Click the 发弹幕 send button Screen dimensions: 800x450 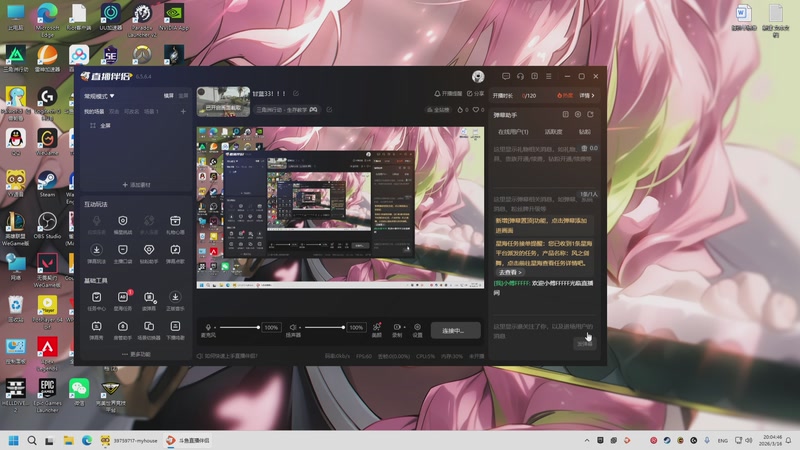pyautogui.click(x=585, y=344)
